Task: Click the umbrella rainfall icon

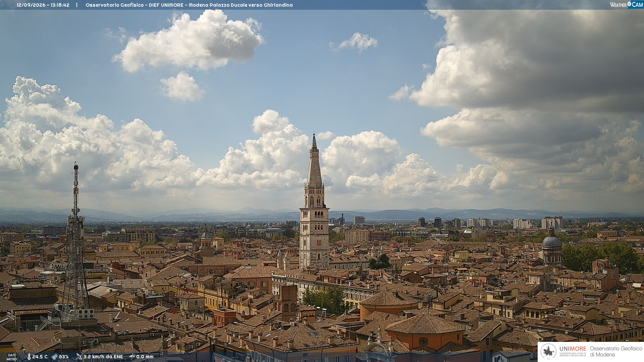Action: click(x=132, y=357)
